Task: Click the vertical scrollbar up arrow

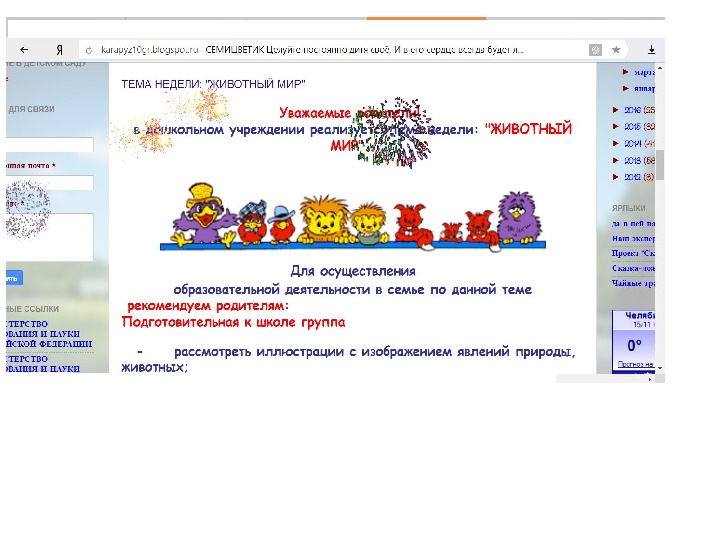Action: (660, 68)
